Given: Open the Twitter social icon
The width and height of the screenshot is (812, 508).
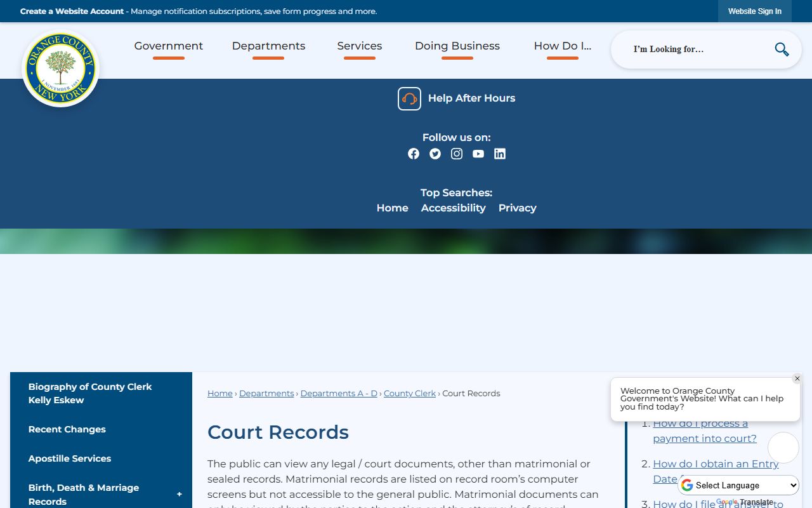Looking at the screenshot, I should click(435, 154).
